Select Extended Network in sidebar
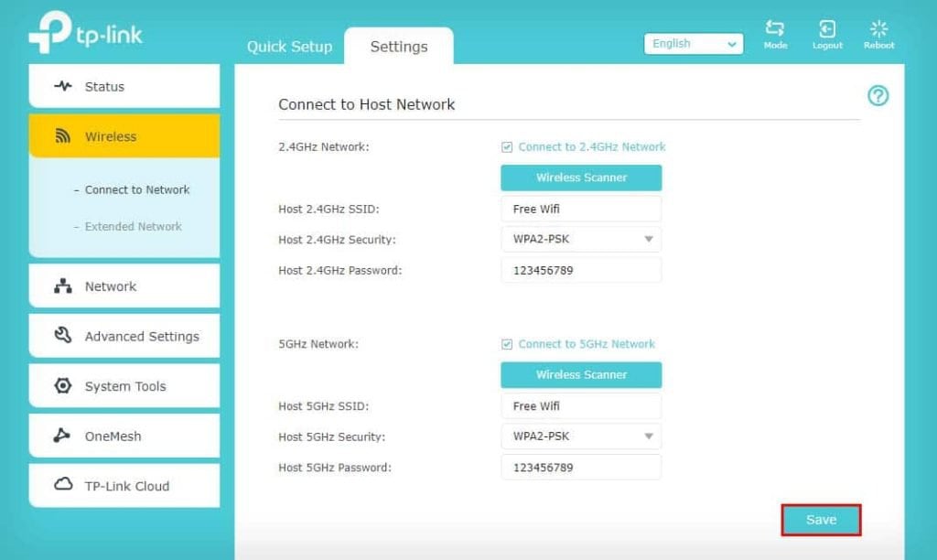 coord(132,226)
